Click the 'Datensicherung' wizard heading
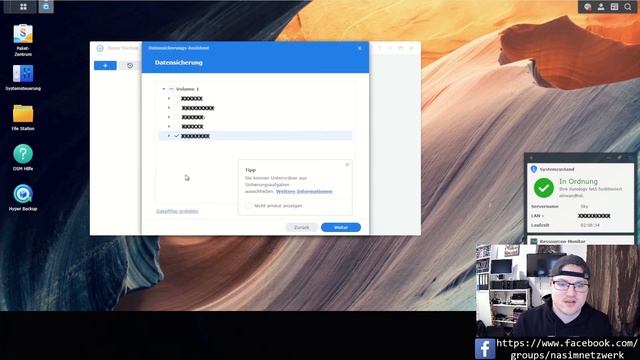 (x=179, y=62)
